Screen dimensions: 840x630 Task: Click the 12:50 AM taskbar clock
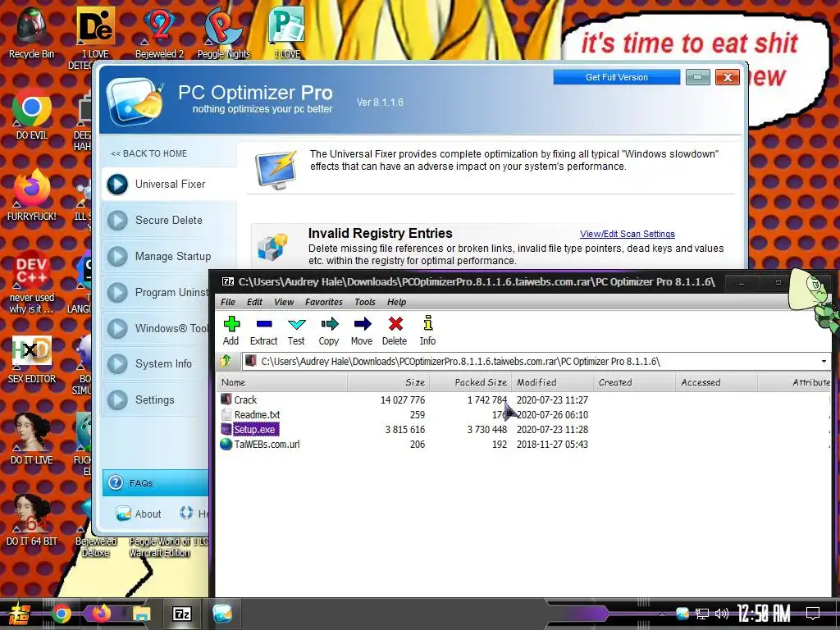pyautogui.click(x=764, y=614)
